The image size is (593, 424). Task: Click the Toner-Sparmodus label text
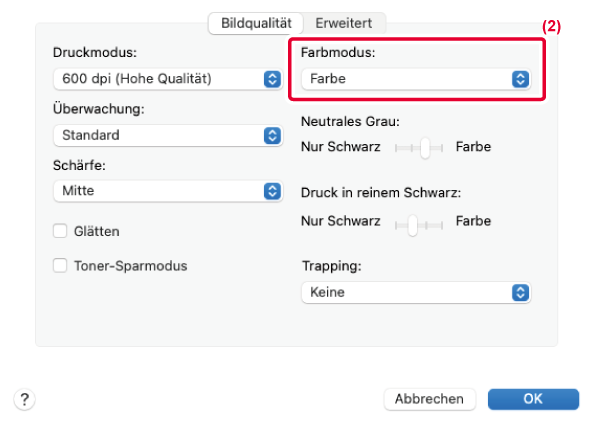coord(130,266)
